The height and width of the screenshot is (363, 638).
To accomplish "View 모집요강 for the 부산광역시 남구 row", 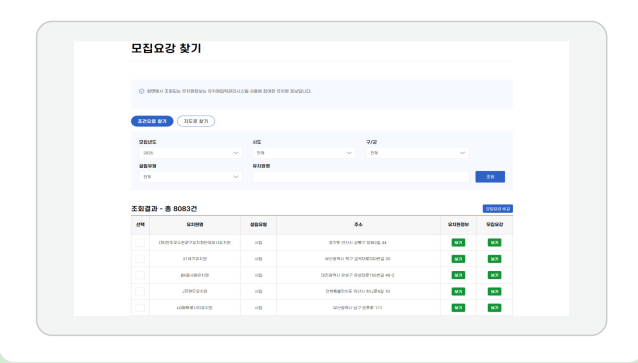I will pos(494,308).
